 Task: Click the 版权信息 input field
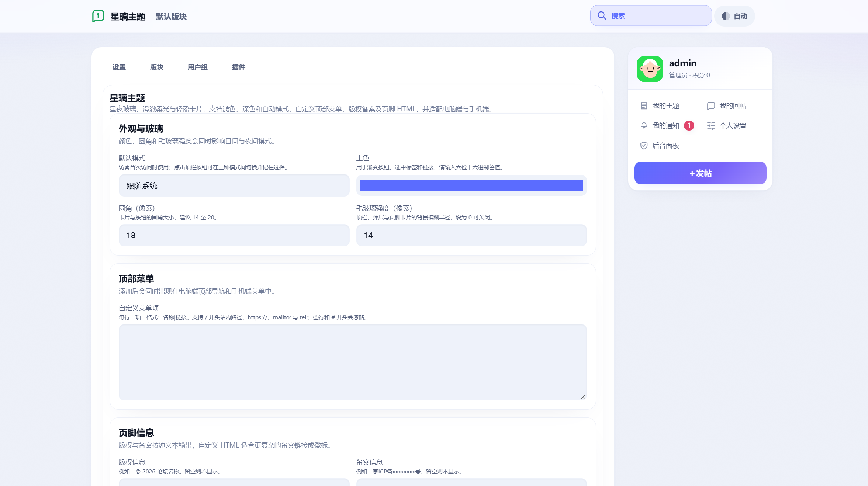tap(234, 482)
